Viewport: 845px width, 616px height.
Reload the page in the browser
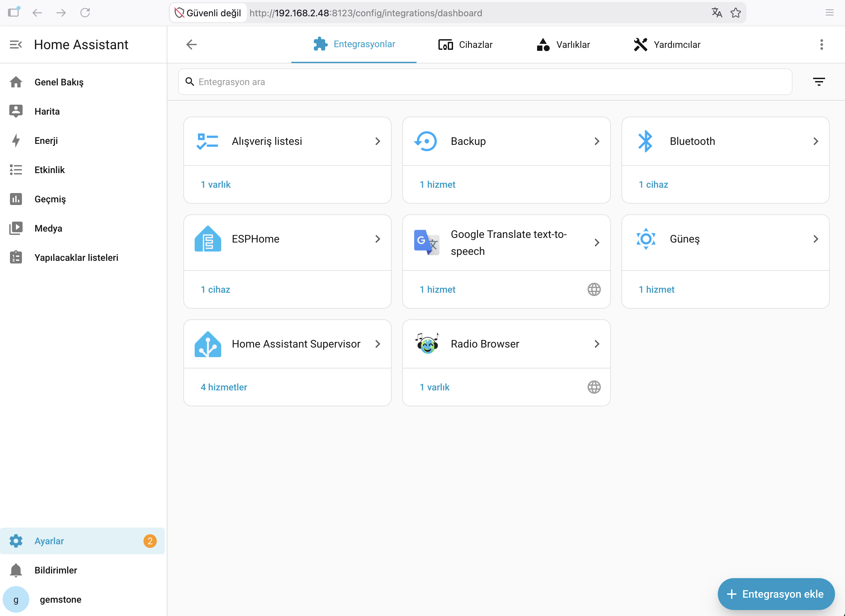point(85,13)
